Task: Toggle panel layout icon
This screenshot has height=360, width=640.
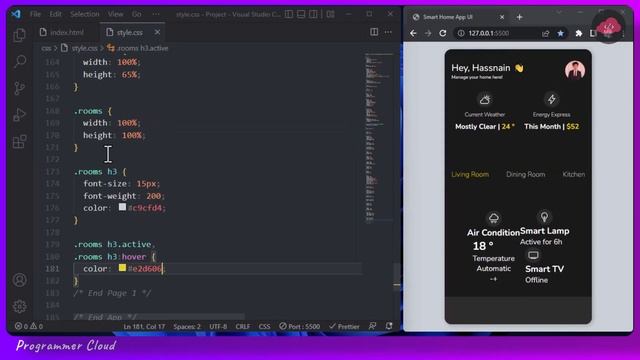Action: 301,14
